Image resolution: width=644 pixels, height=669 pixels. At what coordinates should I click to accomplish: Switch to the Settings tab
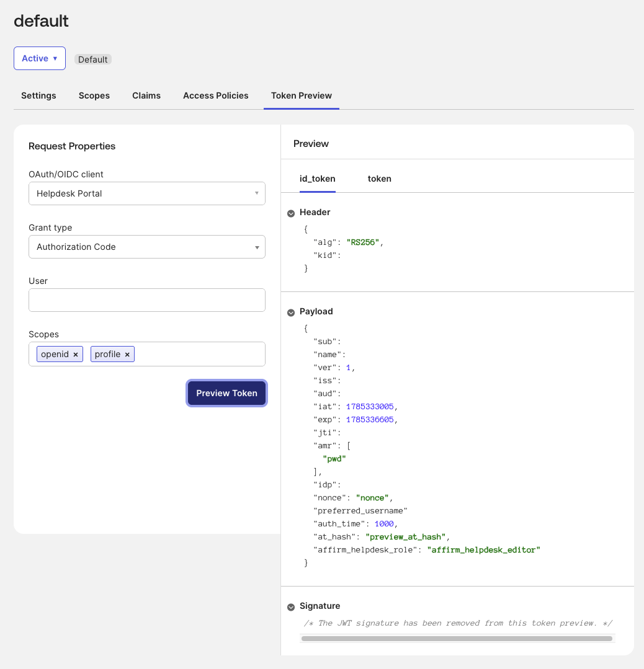(38, 95)
